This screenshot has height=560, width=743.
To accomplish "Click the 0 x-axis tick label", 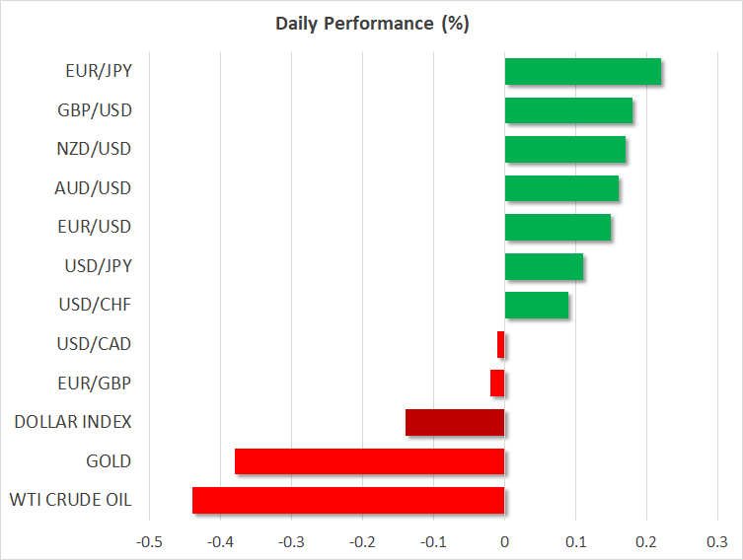I will click(x=504, y=541).
